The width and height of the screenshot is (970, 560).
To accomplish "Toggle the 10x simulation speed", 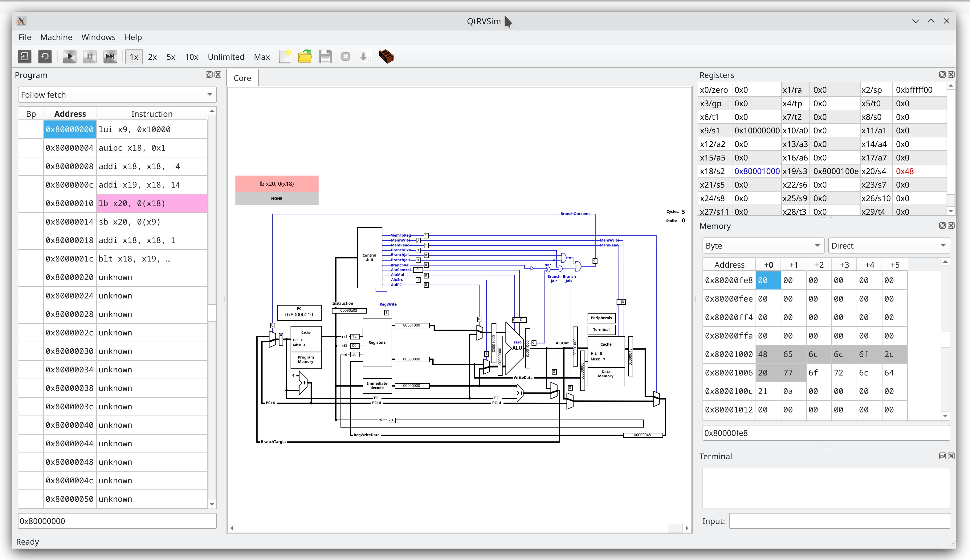I will coord(191,57).
